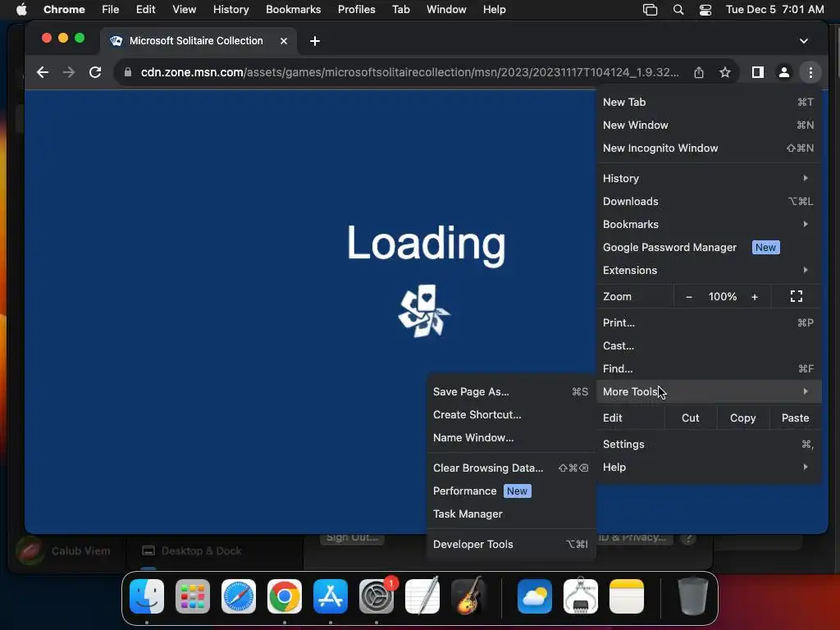Select Print... from the menu
Screen dimensions: 840x630
708,322
